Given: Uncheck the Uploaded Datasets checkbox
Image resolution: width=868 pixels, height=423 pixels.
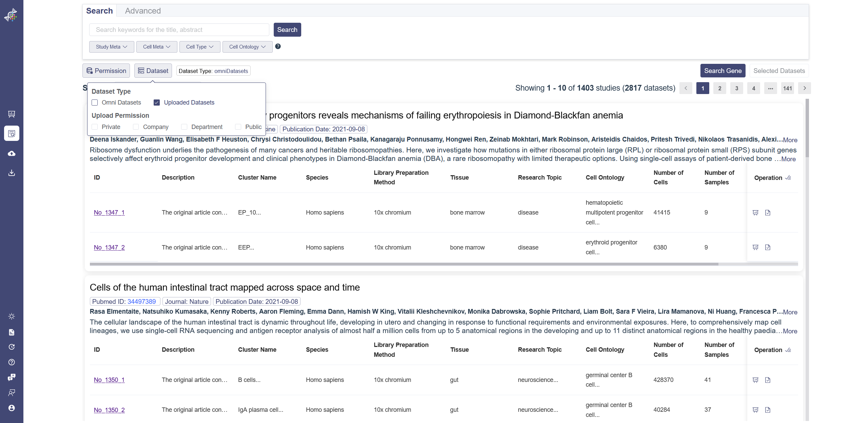Looking at the screenshot, I should point(157,103).
